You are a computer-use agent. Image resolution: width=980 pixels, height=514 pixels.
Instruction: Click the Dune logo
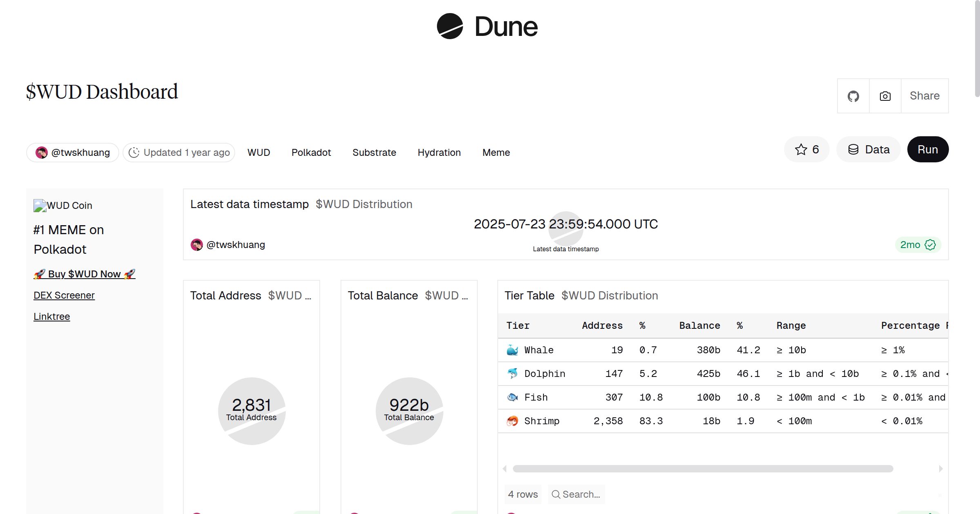pyautogui.click(x=487, y=26)
